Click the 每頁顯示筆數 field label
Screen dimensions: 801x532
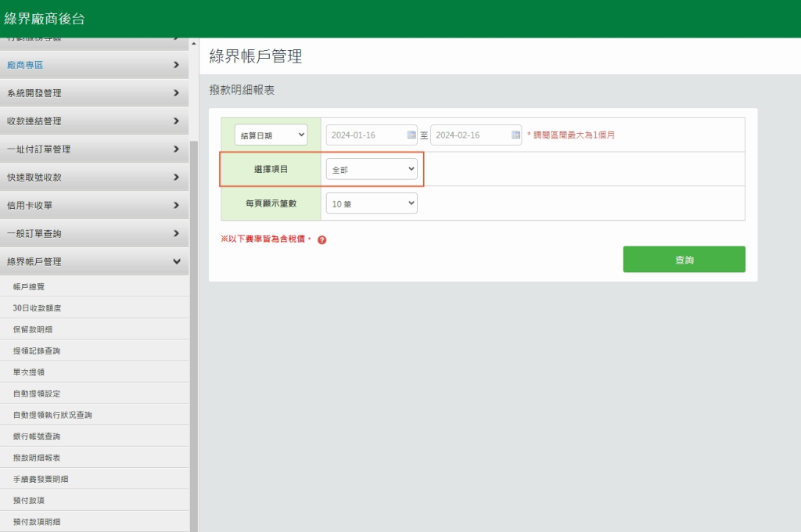tap(271, 203)
